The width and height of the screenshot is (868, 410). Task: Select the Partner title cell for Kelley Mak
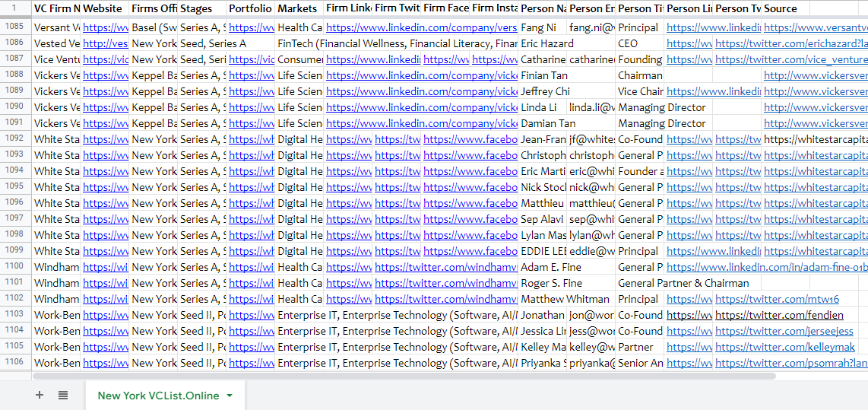(x=640, y=348)
